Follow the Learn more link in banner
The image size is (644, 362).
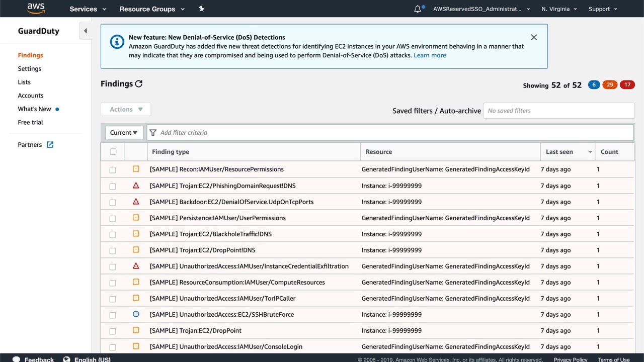[430, 55]
